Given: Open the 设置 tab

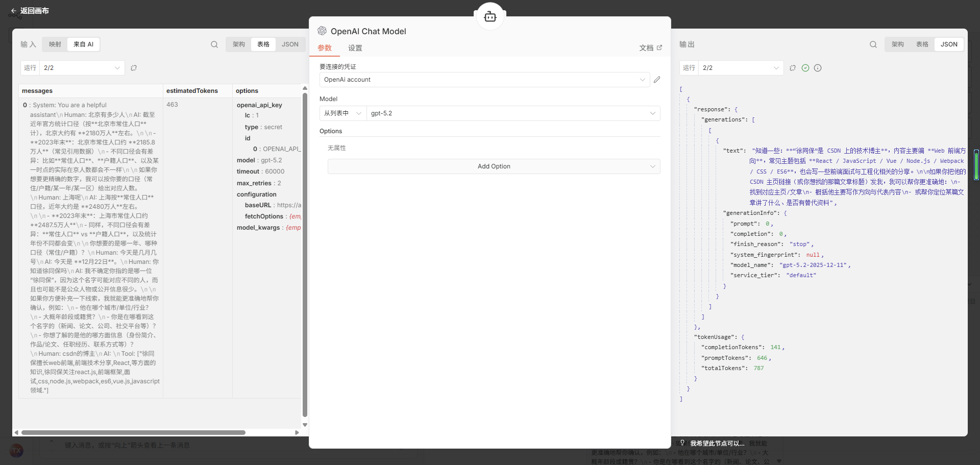Looking at the screenshot, I should (x=355, y=48).
